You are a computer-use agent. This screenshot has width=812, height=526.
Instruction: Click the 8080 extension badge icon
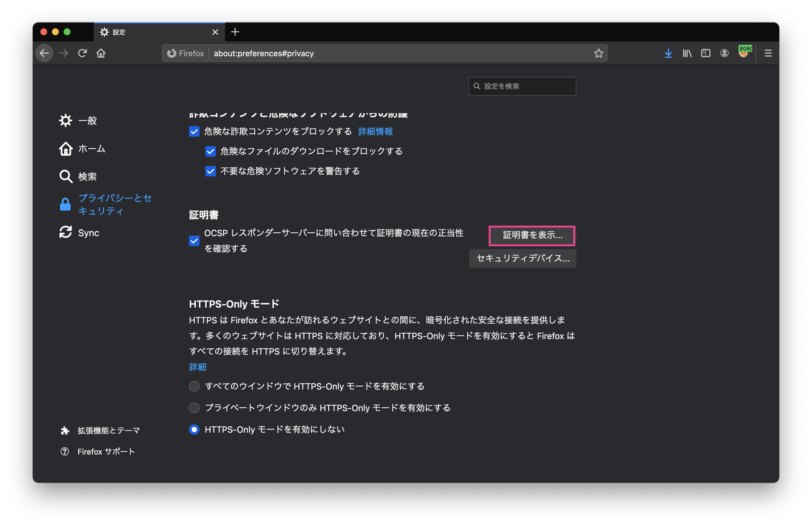pyautogui.click(x=744, y=52)
